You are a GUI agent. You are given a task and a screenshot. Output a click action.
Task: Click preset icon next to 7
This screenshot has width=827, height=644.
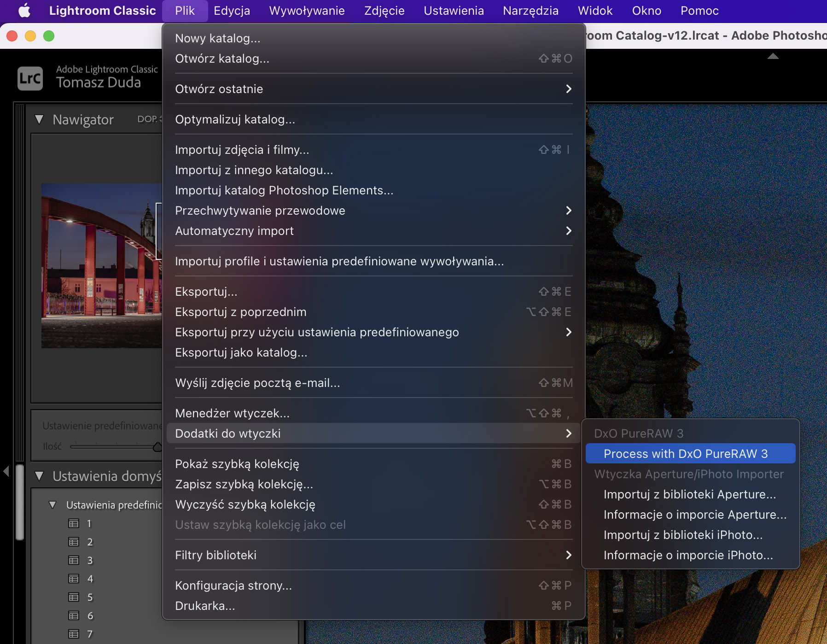tap(74, 634)
